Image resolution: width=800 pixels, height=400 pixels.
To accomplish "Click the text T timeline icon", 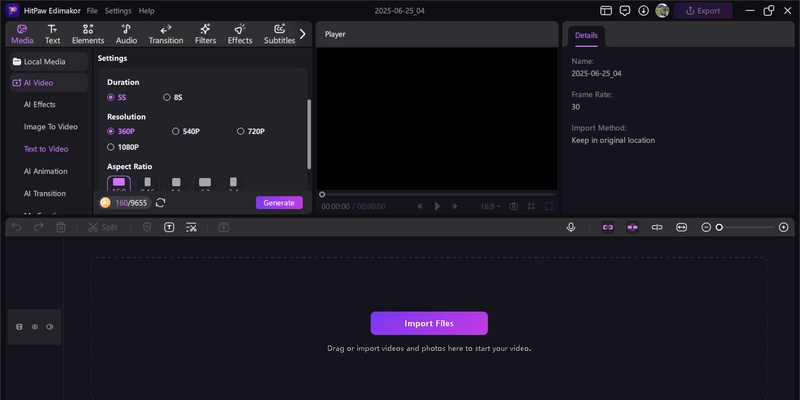I will pyautogui.click(x=169, y=228).
